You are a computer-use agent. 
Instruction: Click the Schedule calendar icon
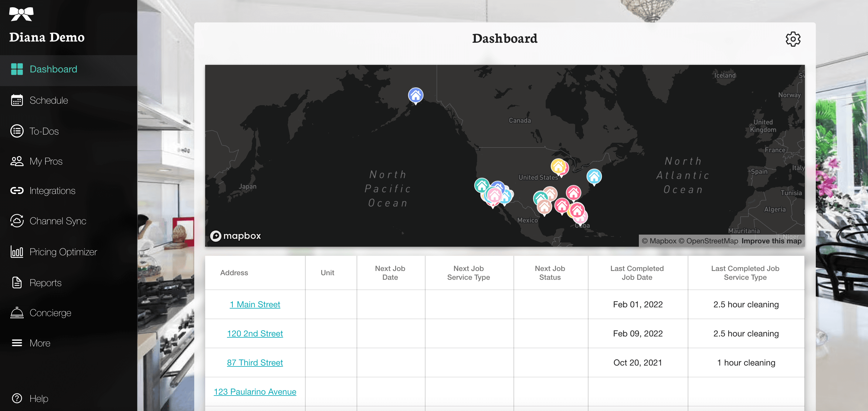click(x=16, y=100)
